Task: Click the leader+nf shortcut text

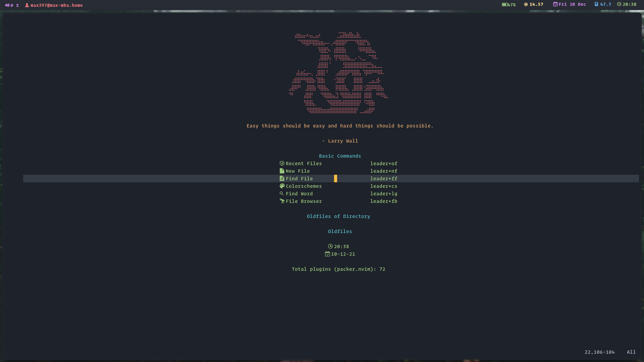Action: pyautogui.click(x=384, y=171)
